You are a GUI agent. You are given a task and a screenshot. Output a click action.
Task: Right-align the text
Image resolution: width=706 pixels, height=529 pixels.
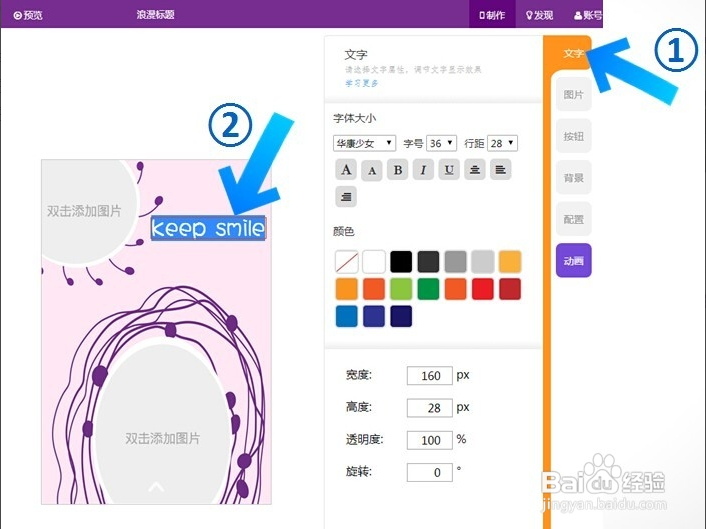[346, 197]
